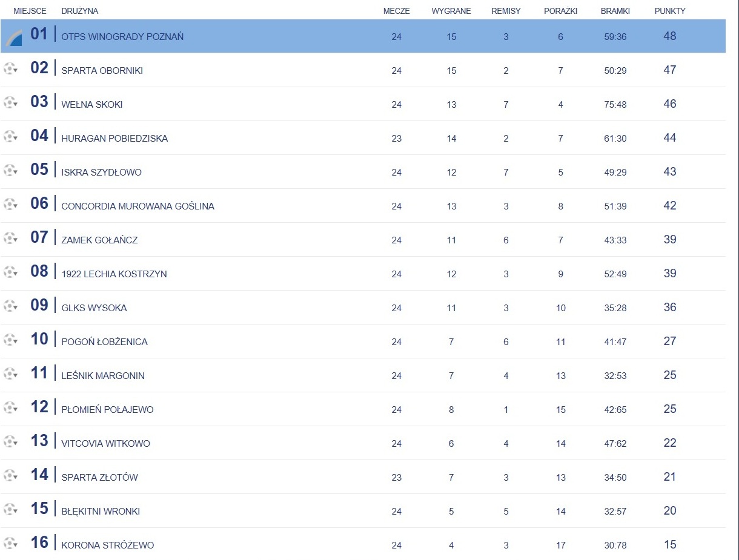Expand the Błękitni Wronki row arrow

click(16, 512)
